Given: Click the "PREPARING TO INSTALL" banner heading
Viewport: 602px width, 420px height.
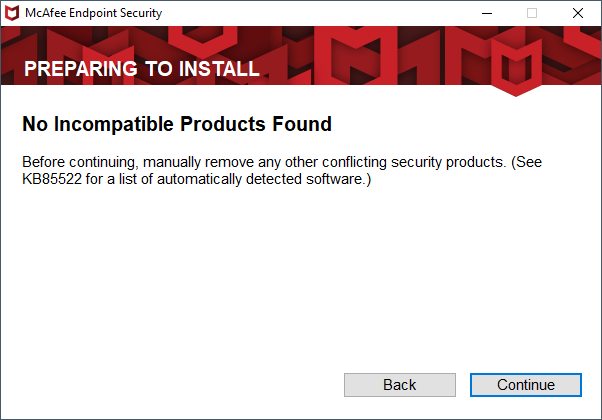Looking at the screenshot, I should pos(142,69).
